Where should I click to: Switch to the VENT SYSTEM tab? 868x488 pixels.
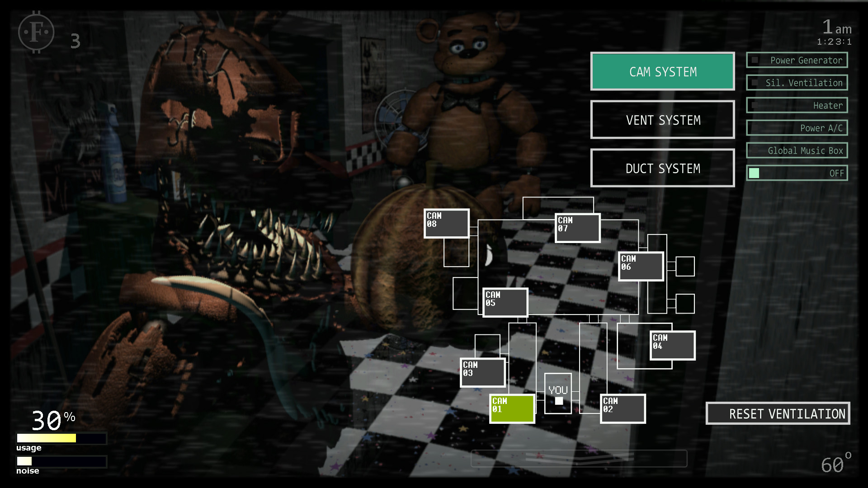(663, 120)
